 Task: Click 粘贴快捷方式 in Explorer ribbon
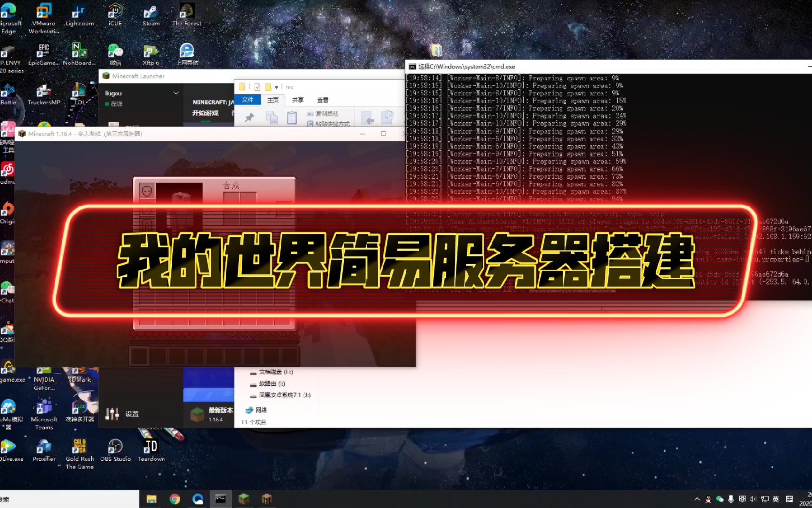tap(328, 124)
